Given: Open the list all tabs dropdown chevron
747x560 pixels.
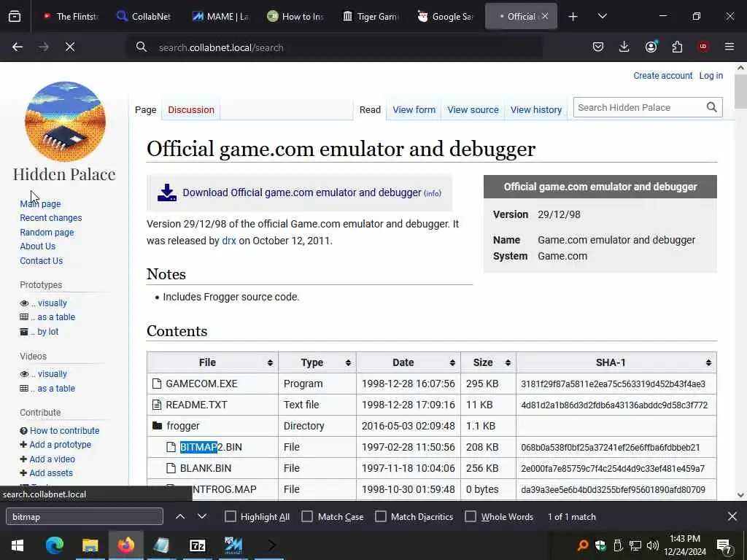Looking at the screenshot, I should 602,17.
